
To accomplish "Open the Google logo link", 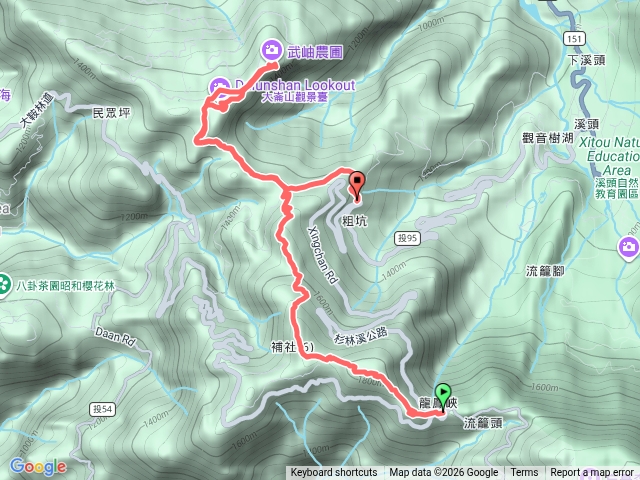I will tap(38, 467).
